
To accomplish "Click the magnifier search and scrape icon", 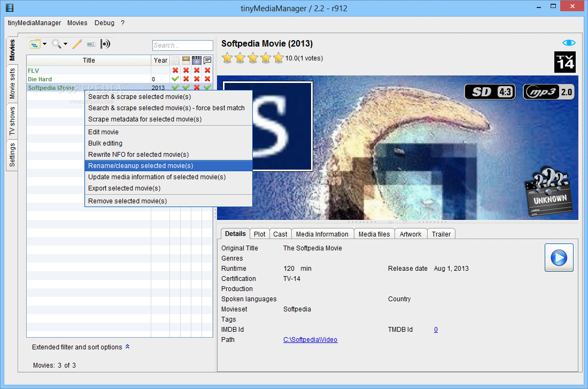I will coord(56,44).
